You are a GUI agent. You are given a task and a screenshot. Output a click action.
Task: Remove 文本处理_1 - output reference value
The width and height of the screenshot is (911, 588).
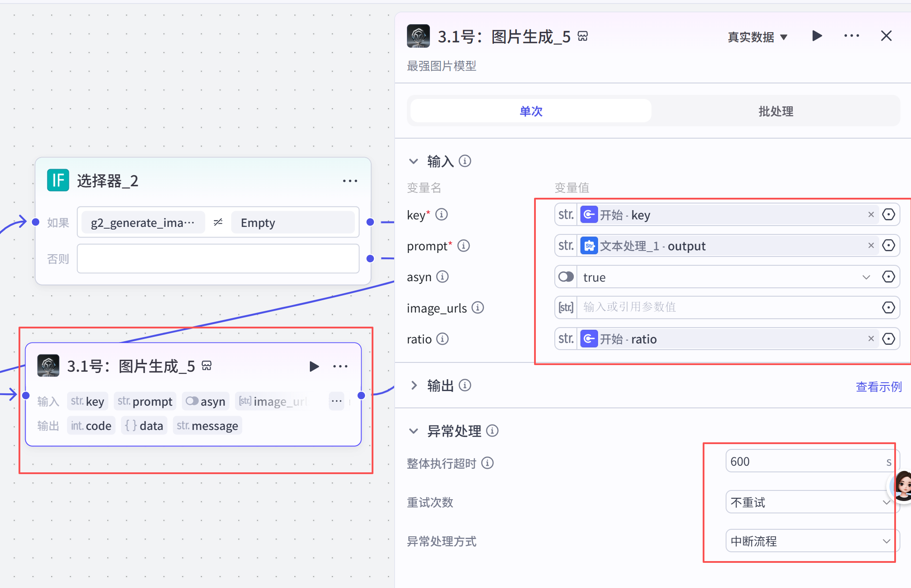click(x=871, y=245)
